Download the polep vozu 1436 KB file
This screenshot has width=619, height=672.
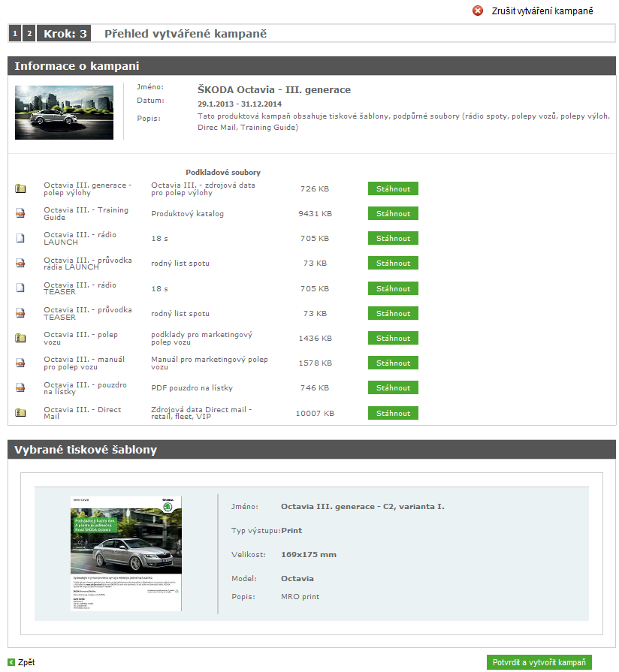click(393, 338)
